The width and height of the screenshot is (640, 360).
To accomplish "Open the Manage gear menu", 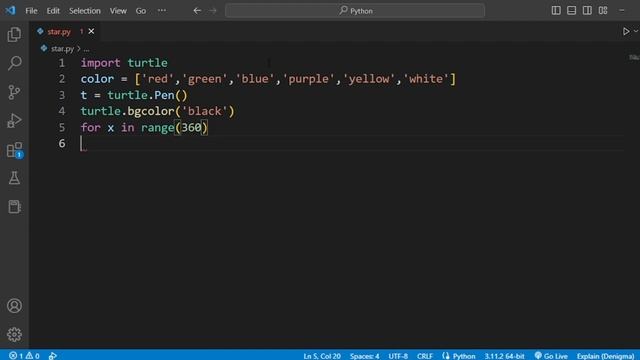I will tap(14, 335).
